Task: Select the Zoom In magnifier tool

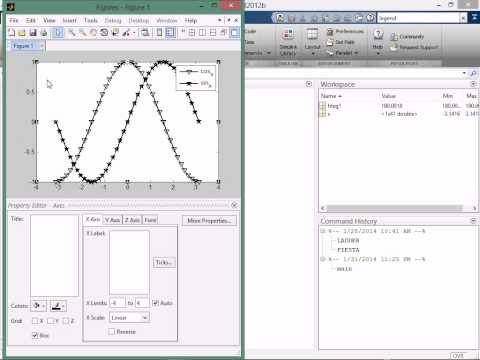Action: [72, 32]
